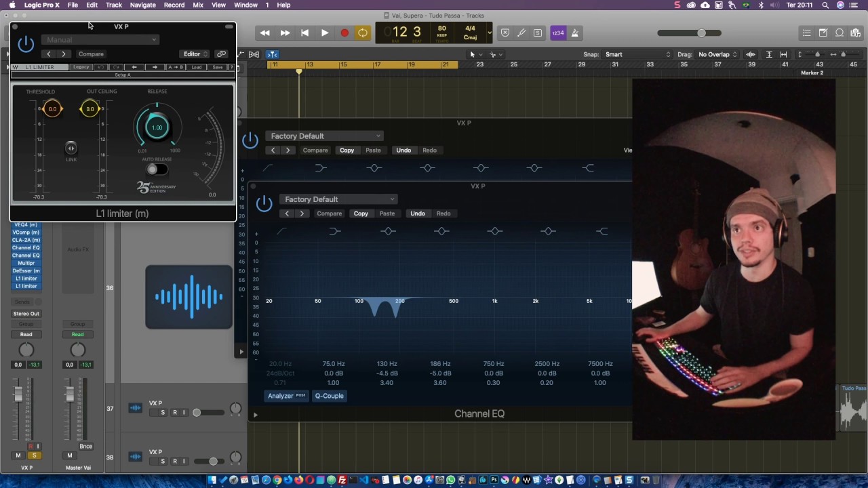Screen dimensions: 868x488
Task: Open the Record menu
Action: click(174, 5)
